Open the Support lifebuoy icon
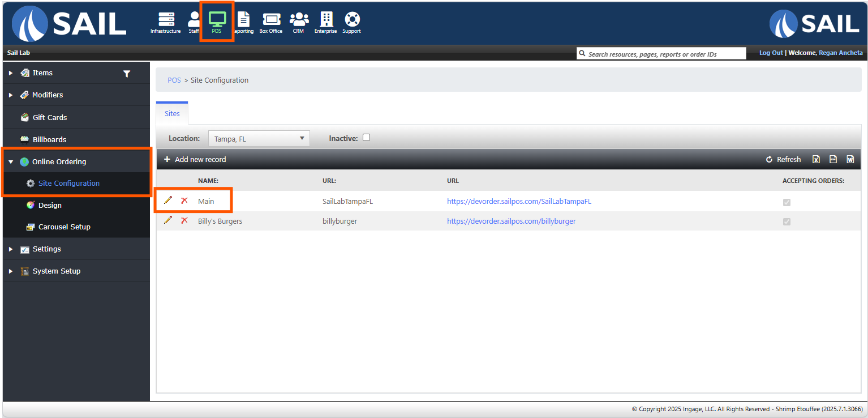Image resolution: width=868 pixels, height=418 pixels. click(x=351, y=22)
